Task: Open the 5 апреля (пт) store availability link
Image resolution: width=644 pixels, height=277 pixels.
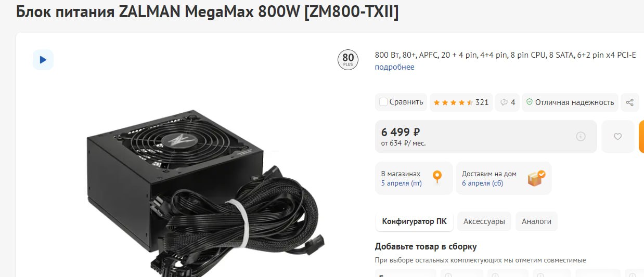Action: coord(402,183)
